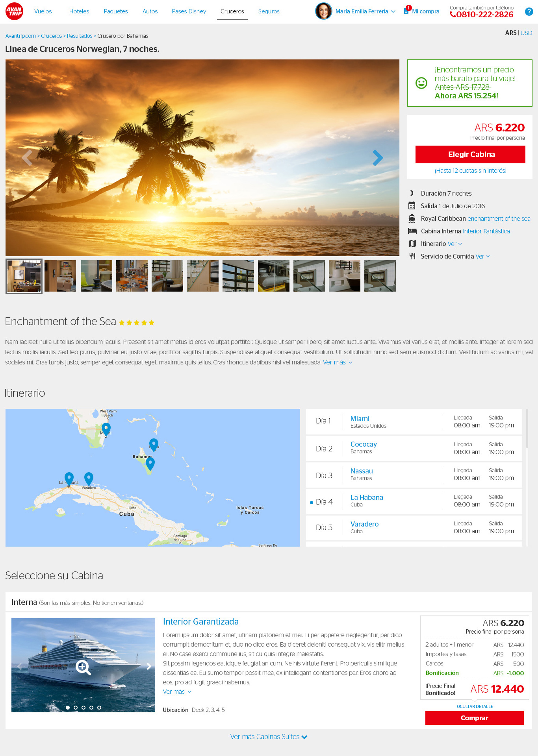Image resolution: width=538 pixels, height=756 pixels.
Task: Click the Varadero map pin
Action: pos(89,479)
